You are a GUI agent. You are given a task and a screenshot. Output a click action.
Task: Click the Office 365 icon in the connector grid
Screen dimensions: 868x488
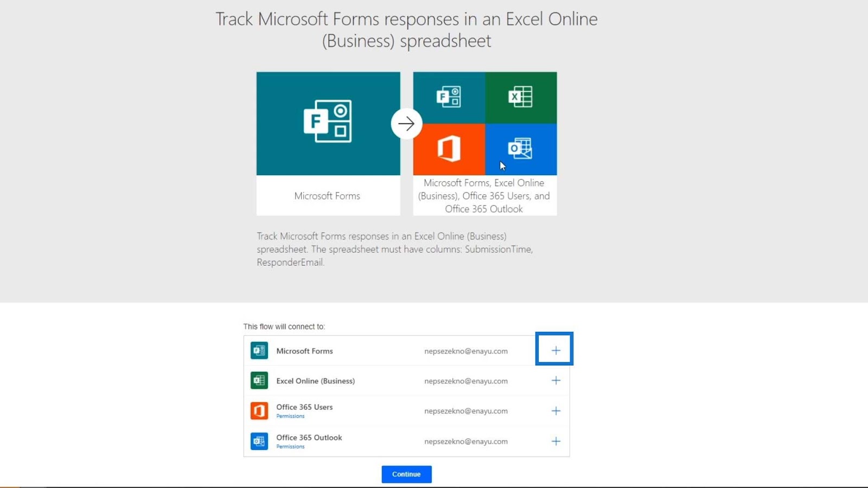pyautogui.click(x=449, y=149)
